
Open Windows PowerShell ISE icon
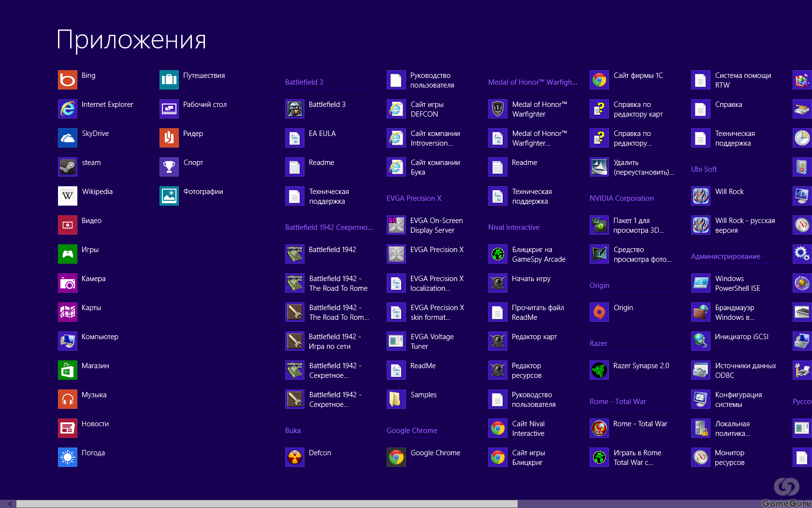pos(701,283)
